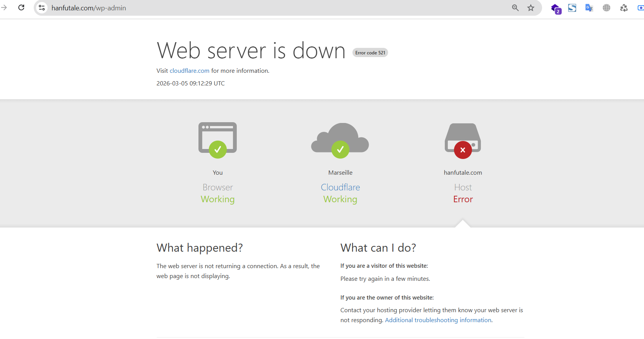
Task: Open Additional troubleshooting information link
Action: (438, 320)
